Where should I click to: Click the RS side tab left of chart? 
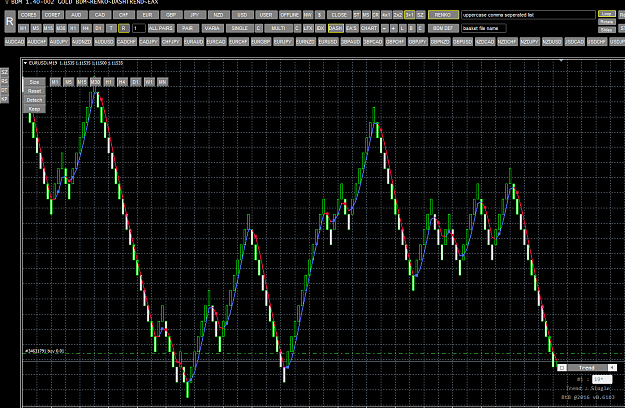click(x=4, y=81)
